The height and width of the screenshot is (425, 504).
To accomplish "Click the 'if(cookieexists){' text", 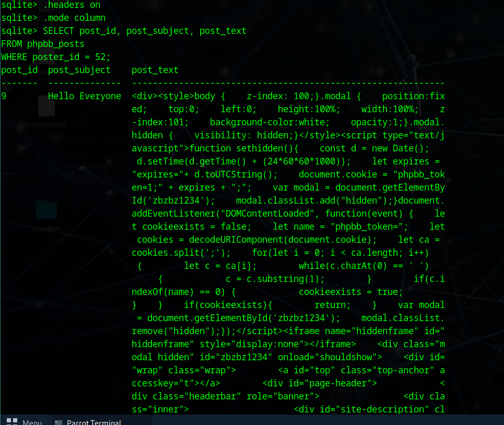I will [228, 305].
